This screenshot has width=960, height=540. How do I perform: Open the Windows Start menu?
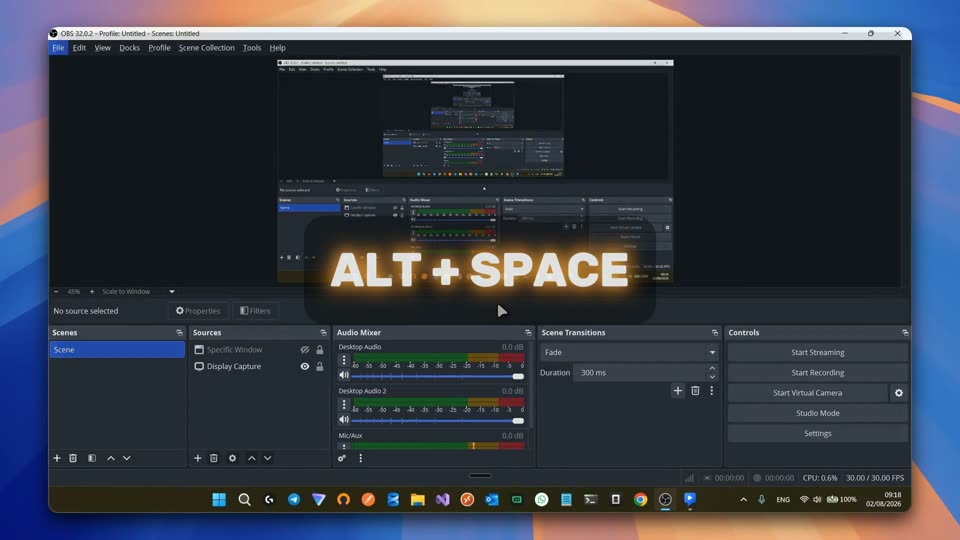pyautogui.click(x=219, y=500)
